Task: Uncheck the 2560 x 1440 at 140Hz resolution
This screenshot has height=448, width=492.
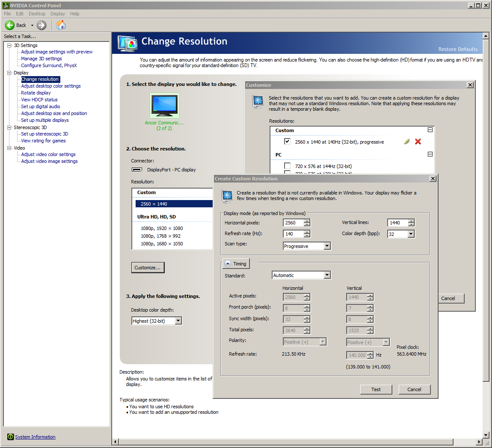Action: 288,141
